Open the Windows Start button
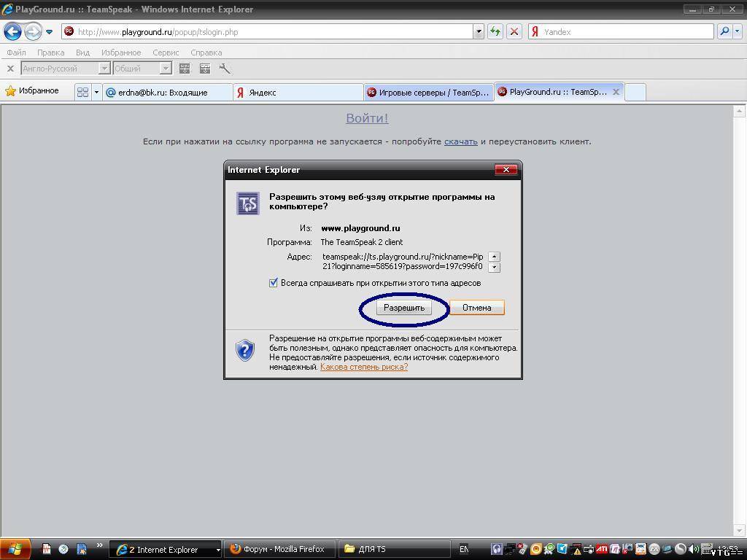747x560 pixels. pos(15,549)
